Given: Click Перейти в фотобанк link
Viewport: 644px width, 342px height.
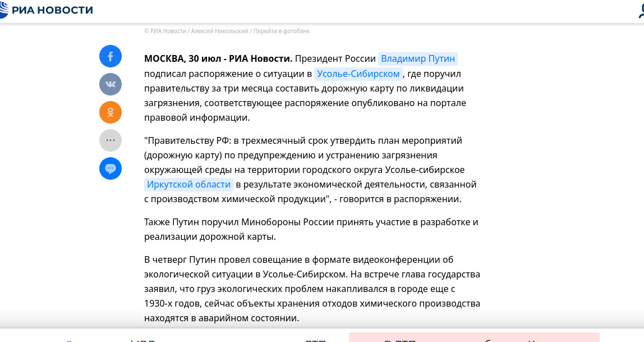Looking at the screenshot, I should [282, 31].
